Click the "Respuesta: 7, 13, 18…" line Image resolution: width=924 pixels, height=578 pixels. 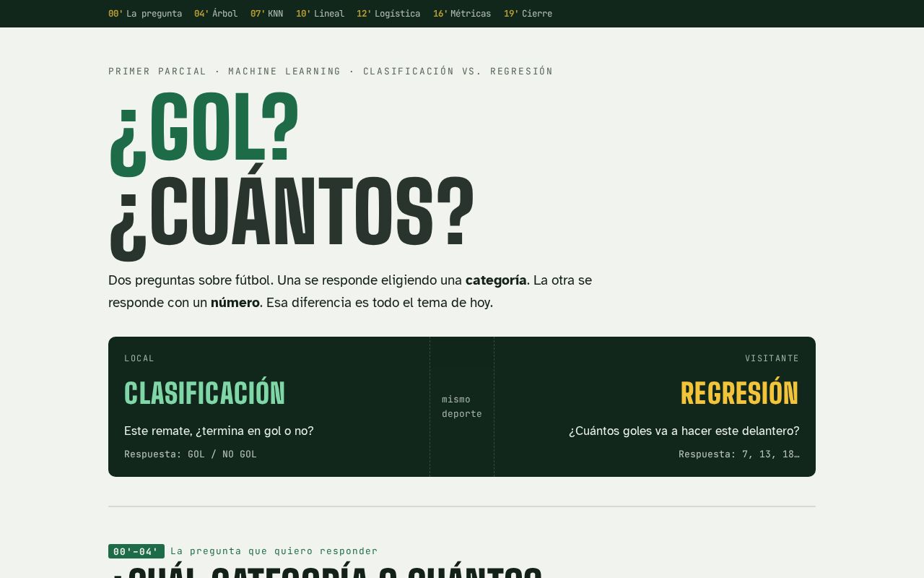[x=739, y=454]
